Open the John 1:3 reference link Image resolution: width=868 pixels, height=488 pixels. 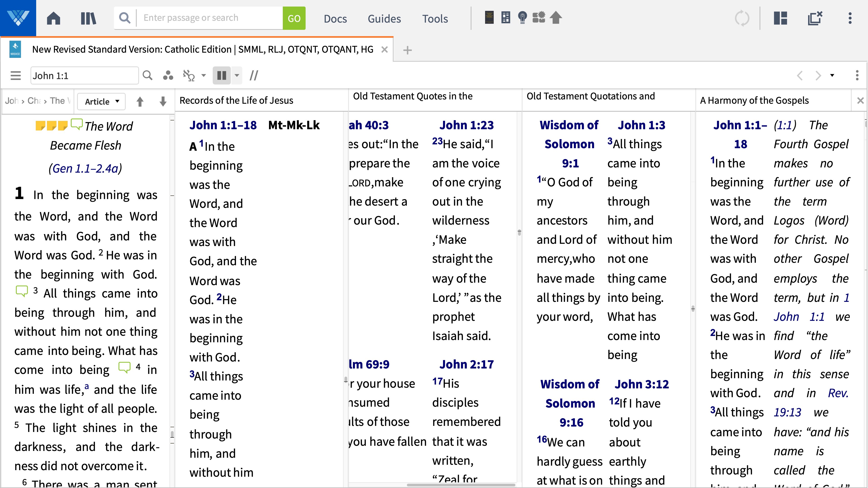coord(642,125)
